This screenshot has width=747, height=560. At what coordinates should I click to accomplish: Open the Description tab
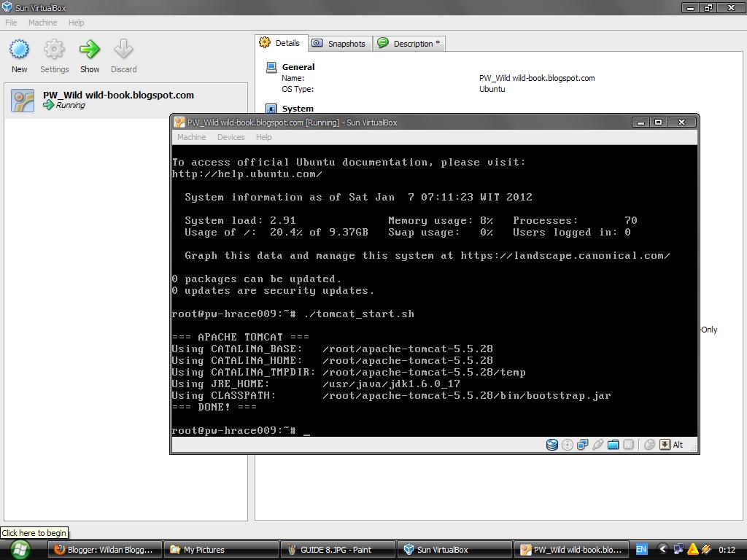409,43
